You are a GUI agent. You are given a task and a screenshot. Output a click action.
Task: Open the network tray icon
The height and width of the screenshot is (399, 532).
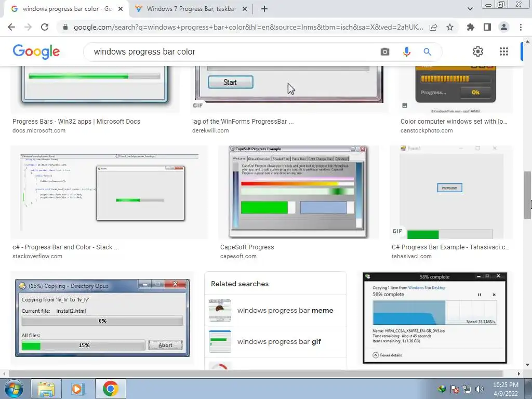(x=467, y=389)
